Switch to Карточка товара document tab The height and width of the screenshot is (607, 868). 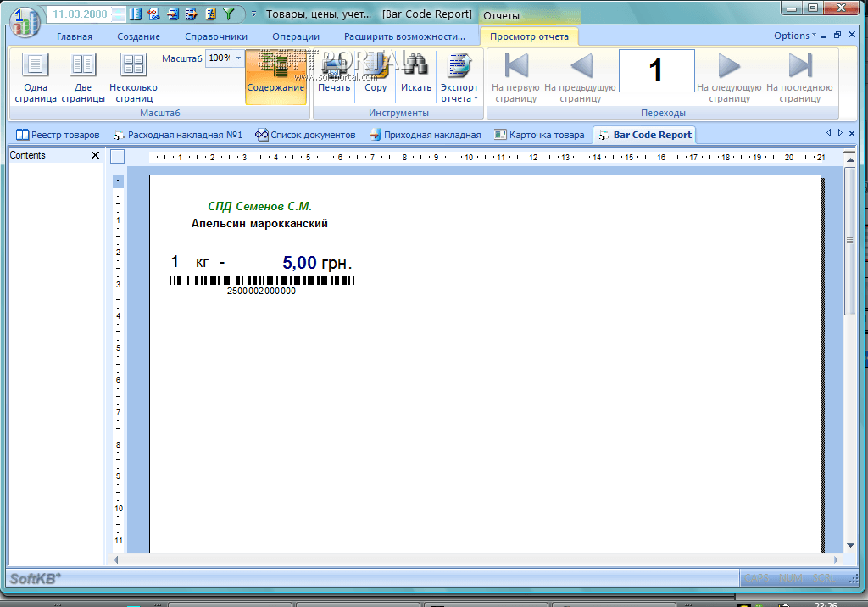tap(539, 135)
